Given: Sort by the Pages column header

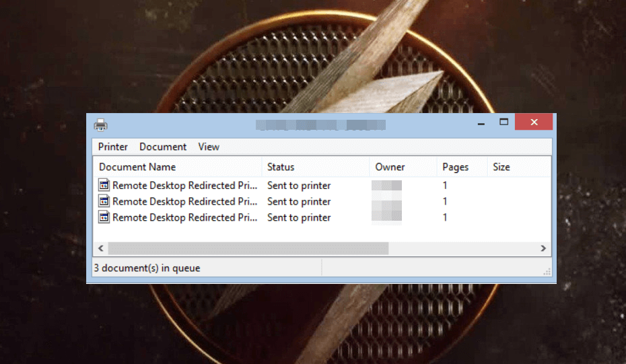Looking at the screenshot, I should [x=455, y=167].
